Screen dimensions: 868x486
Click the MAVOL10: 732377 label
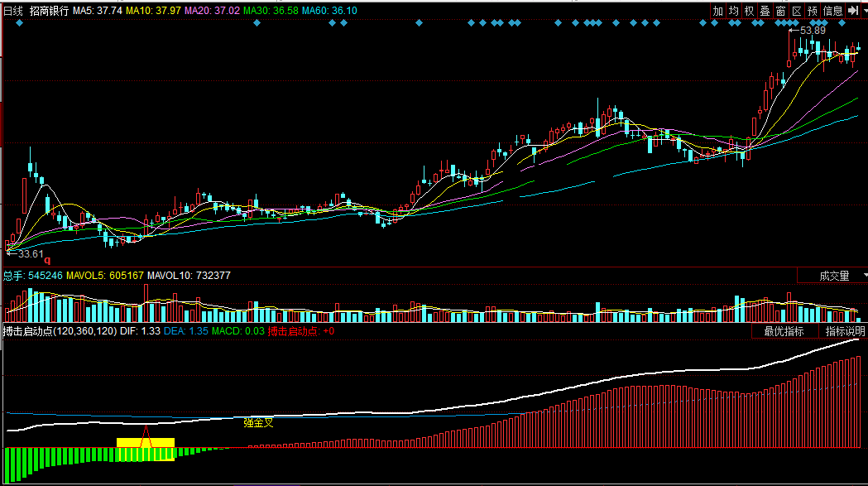pos(189,276)
